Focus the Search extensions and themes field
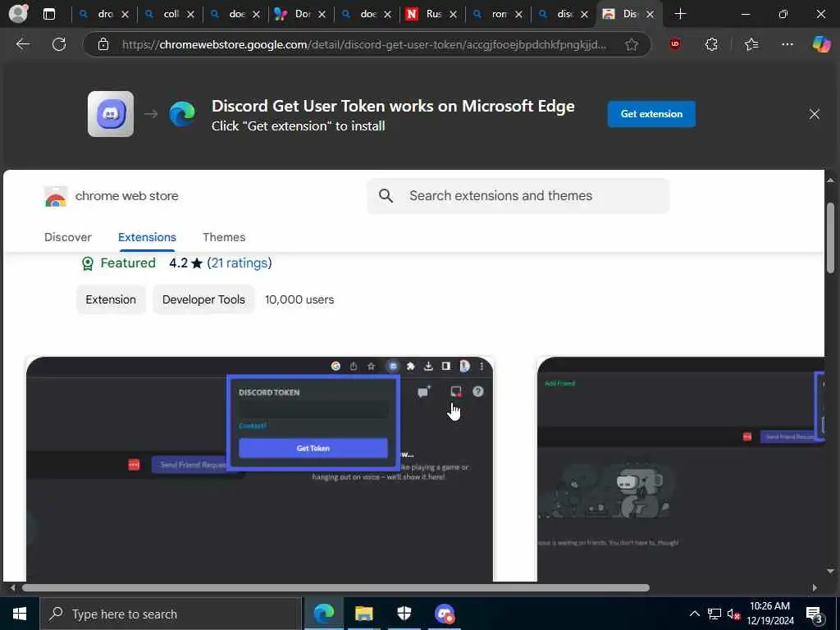840x630 pixels. (x=518, y=196)
